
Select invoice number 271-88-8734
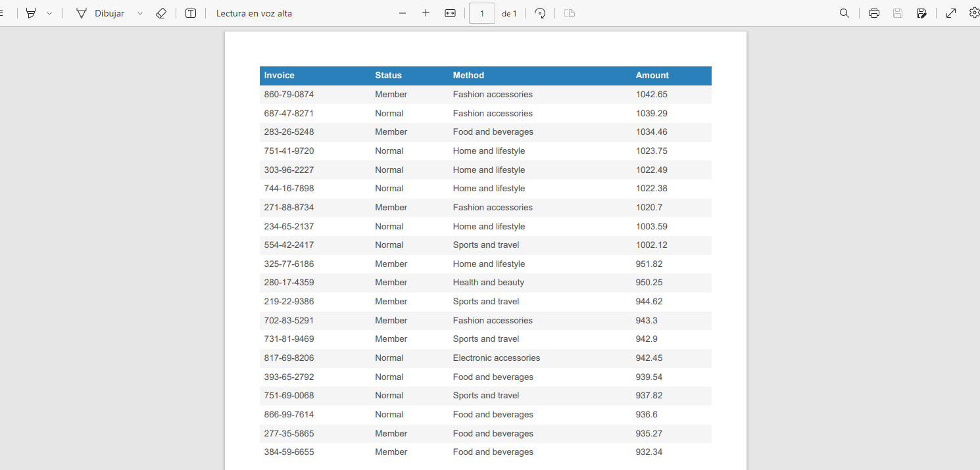click(x=289, y=208)
